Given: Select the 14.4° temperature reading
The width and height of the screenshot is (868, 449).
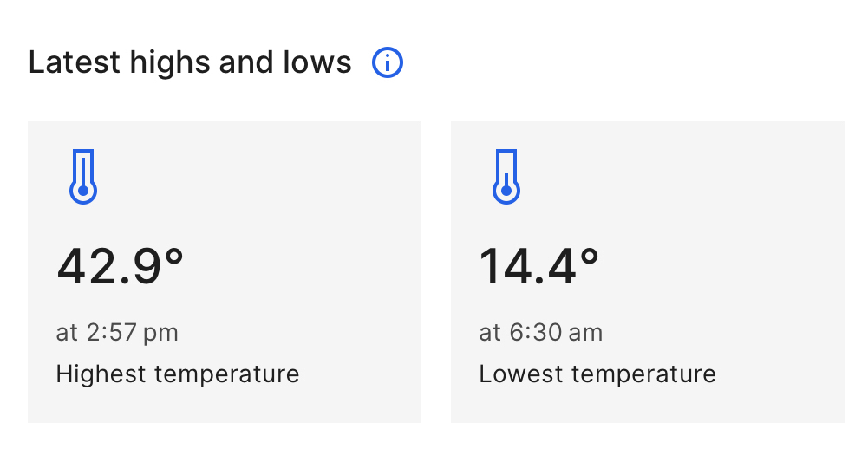Looking at the screenshot, I should pos(539,267).
